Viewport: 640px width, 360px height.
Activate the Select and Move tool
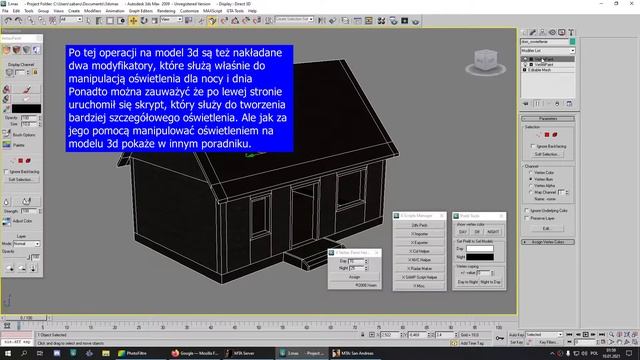133,20
